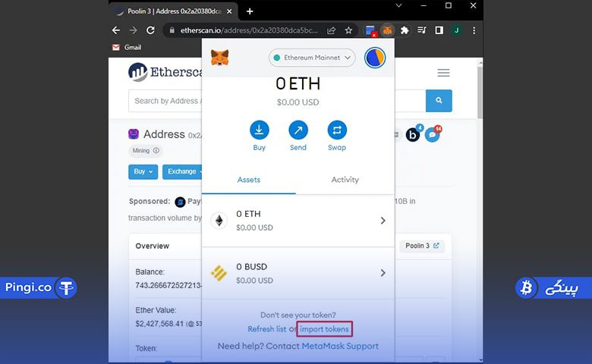Viewport: 592px width, 364px height.
Task: Click the browser forward arrow
Action: (x=134, y=30)
